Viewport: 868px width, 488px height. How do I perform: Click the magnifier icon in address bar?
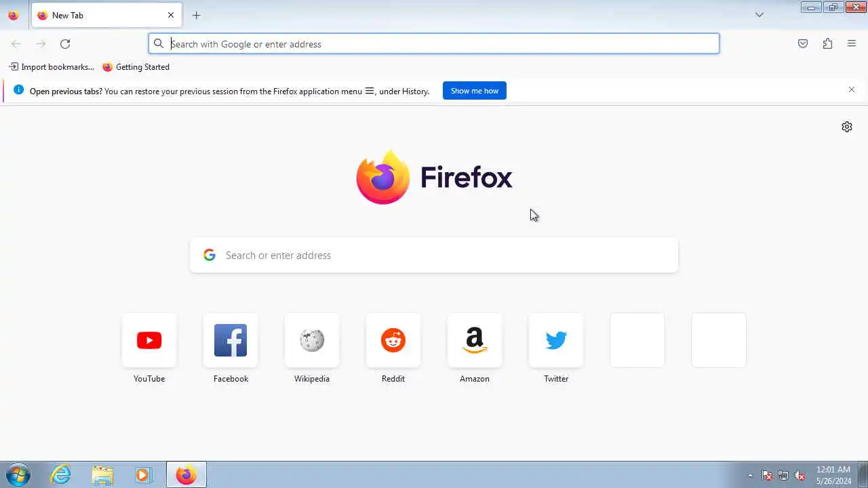pos(159,44)
